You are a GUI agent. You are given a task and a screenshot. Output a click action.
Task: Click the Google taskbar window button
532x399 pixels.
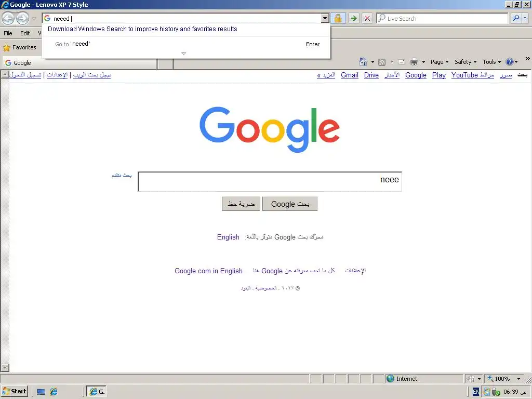click(x=97, y=392)
